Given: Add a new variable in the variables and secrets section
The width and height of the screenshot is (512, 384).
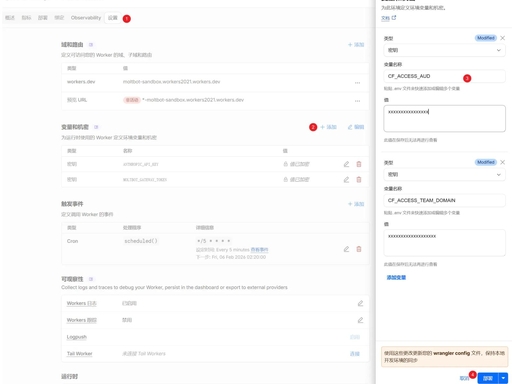Looking at the screenshot, I should click(328, 127).
